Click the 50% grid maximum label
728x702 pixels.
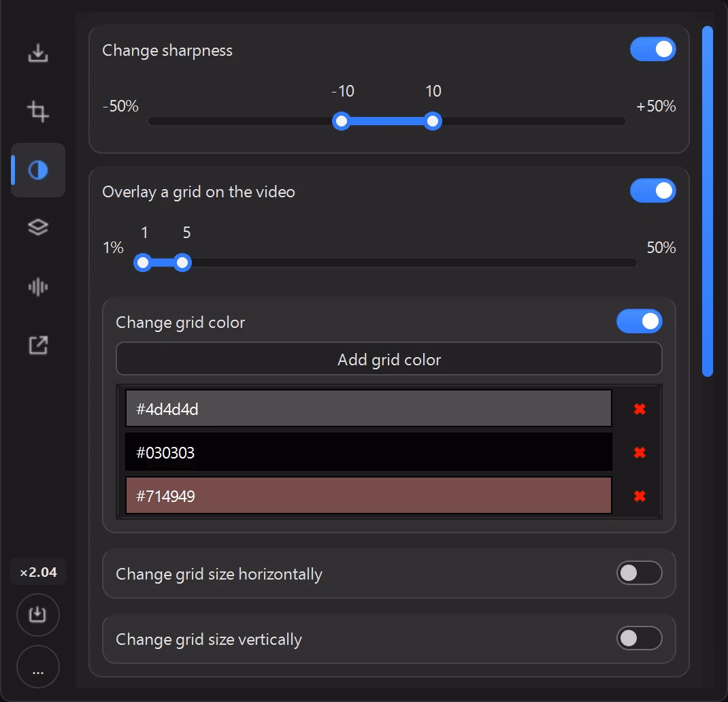[661, 248]
